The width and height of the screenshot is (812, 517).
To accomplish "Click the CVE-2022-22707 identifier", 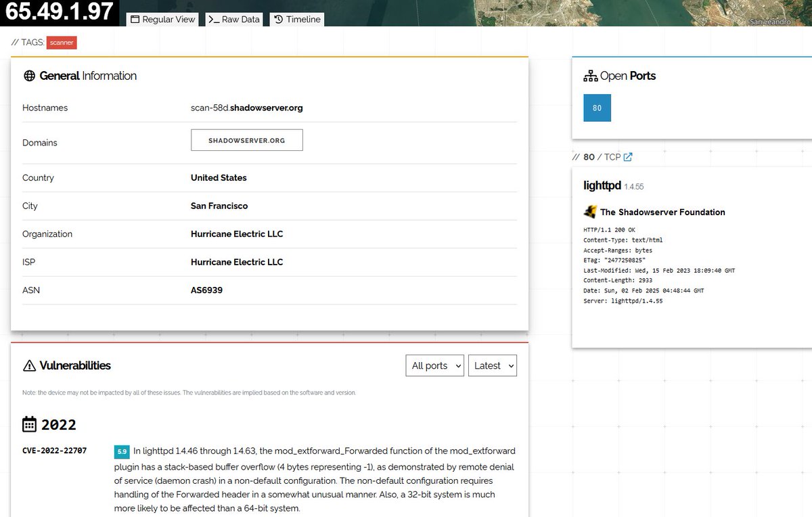I will 54,451.
